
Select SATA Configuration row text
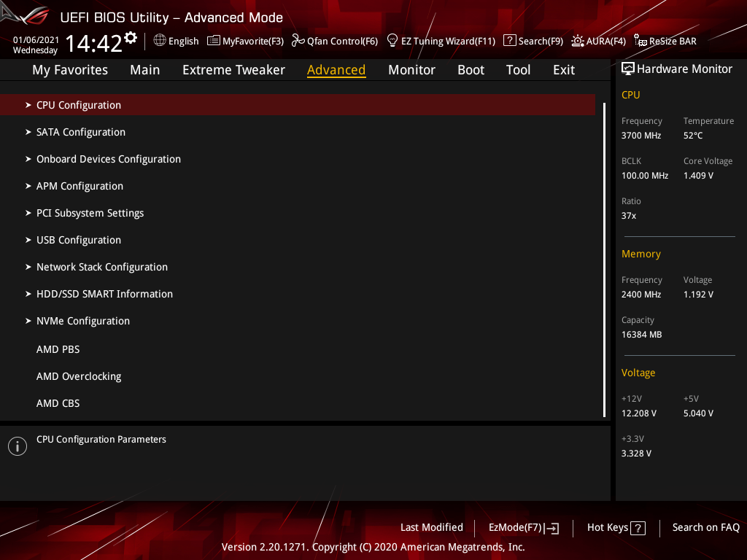point(81,132)
